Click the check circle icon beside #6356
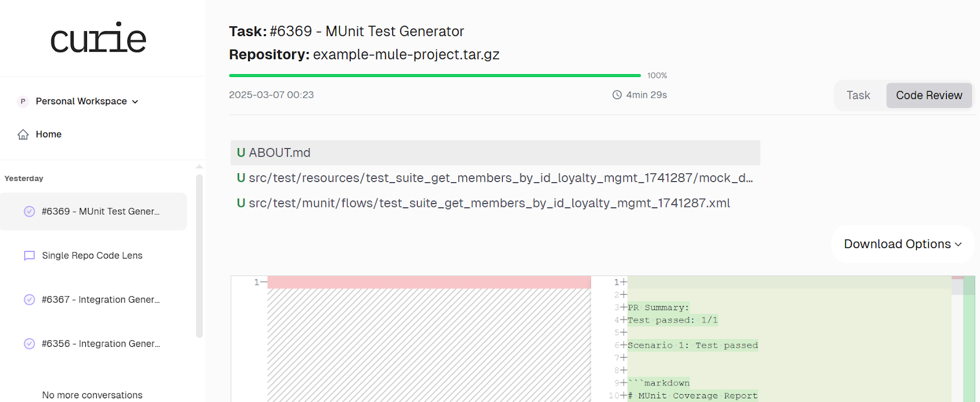 [29, 343]
